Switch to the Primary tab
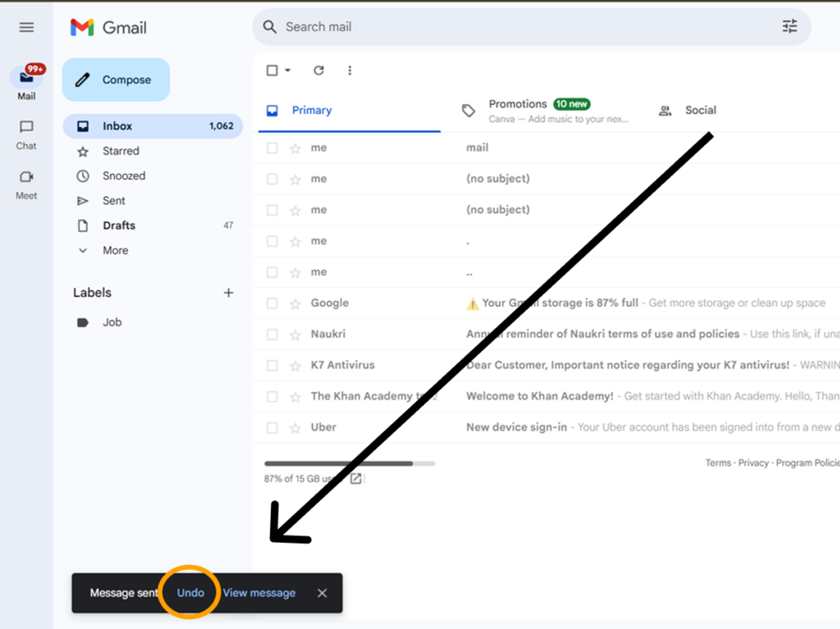Viewport: 840px width, 629px height. coord(349,111)
